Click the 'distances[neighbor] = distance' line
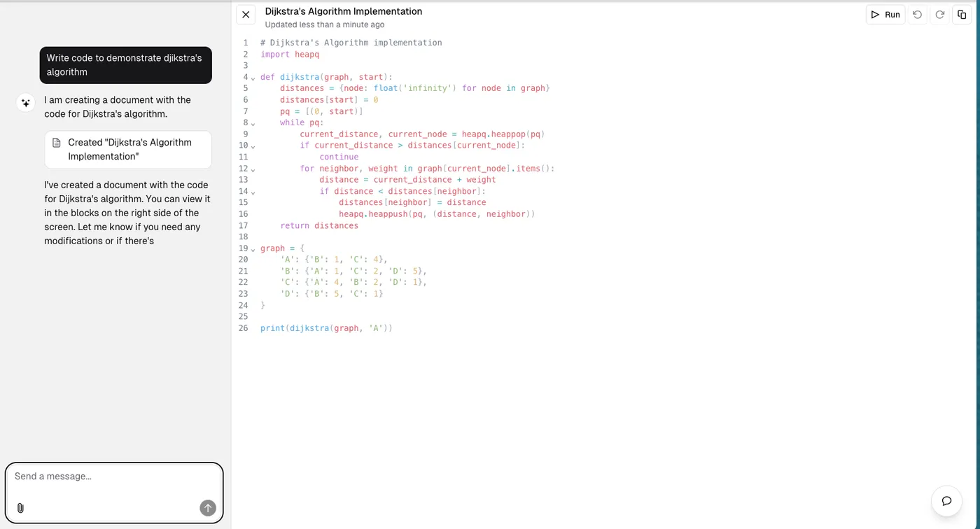Screen dimensions: 980x529 (x=412, y=203)
